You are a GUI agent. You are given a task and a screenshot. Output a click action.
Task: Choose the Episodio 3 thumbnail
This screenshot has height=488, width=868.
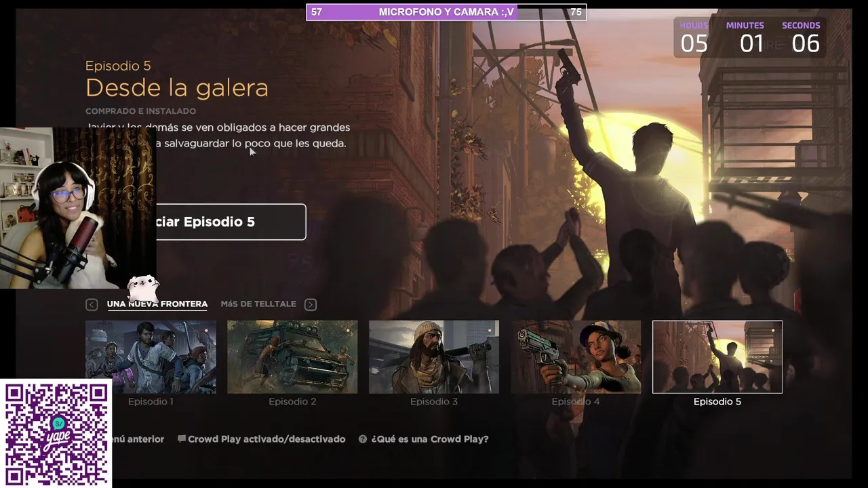[434, 357]
